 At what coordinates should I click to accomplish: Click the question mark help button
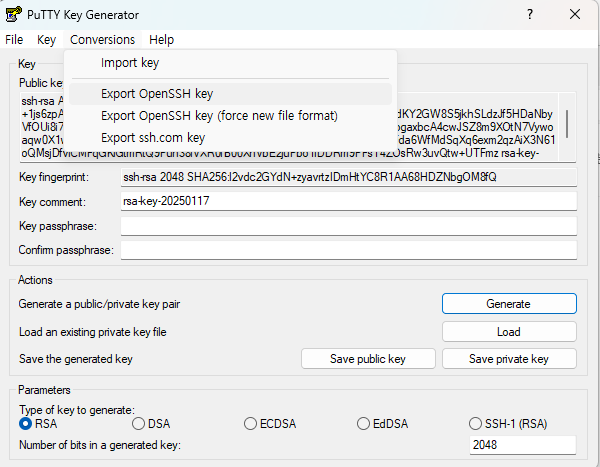pyautogui.click(x=530, y=15)
